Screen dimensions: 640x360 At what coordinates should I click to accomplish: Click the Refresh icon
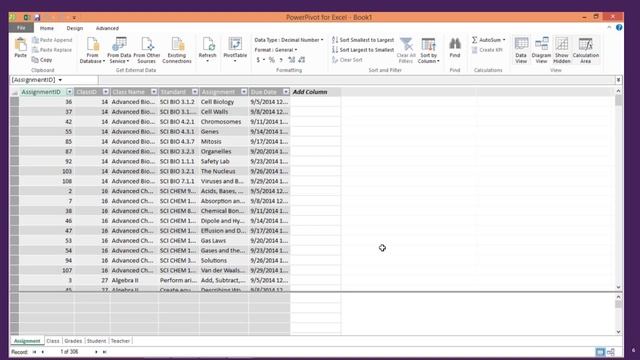click(208, 44)
